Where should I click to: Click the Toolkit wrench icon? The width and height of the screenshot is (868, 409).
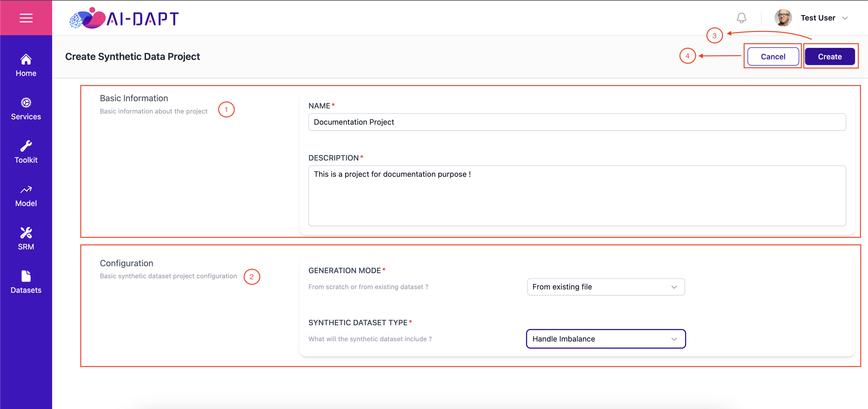26,146
